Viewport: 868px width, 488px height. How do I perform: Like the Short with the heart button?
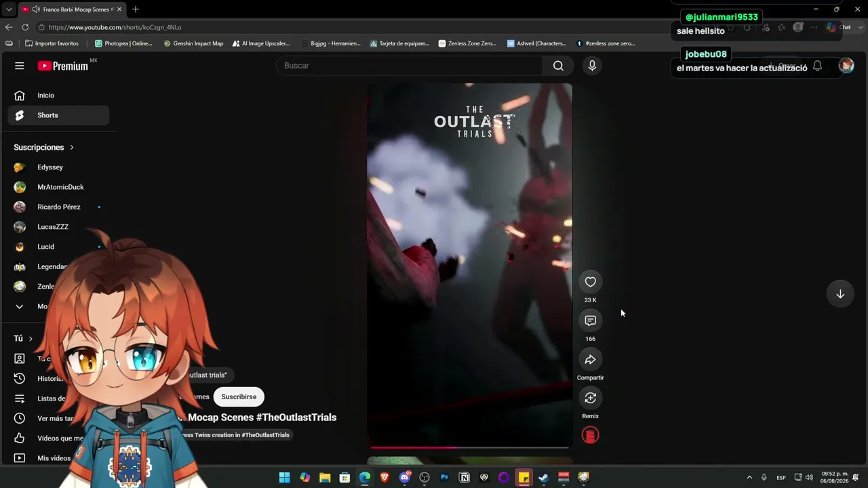(591, 282)
